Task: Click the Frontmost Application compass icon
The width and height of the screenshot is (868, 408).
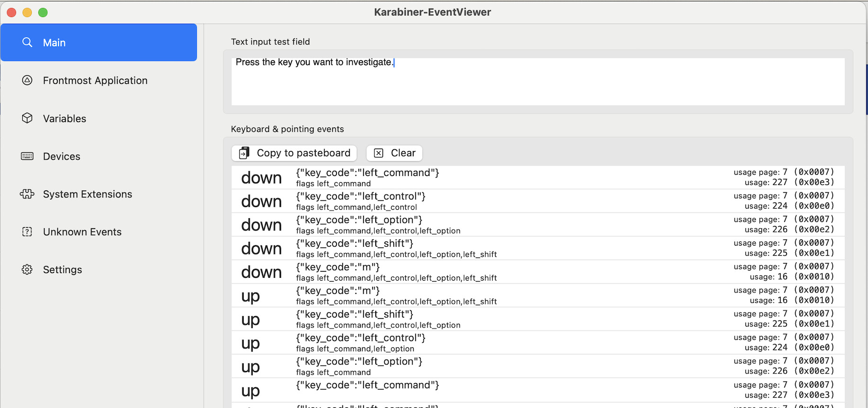Action: coord(27,80)
